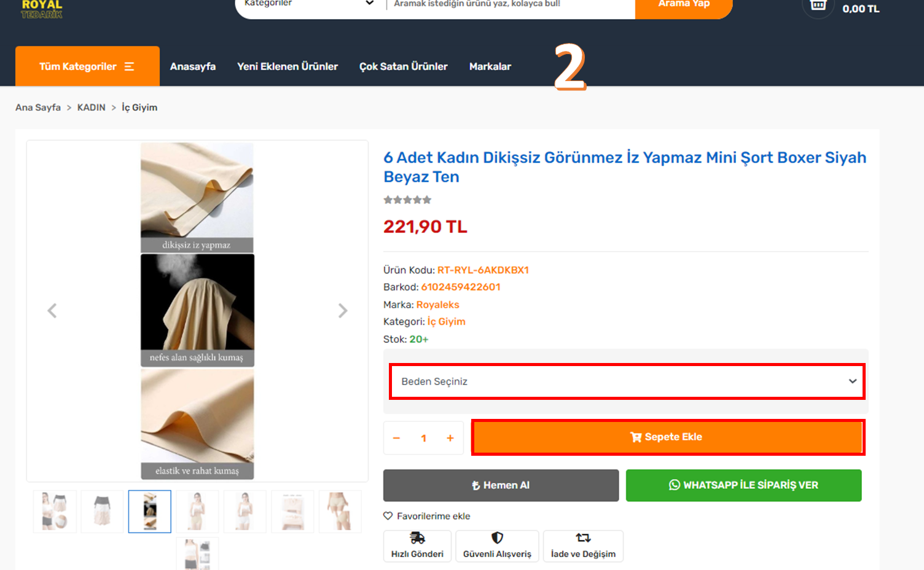The image size is (924, 570).
Task: Order via WhatsApp ile Sipariş Ver
Action: 744,485
